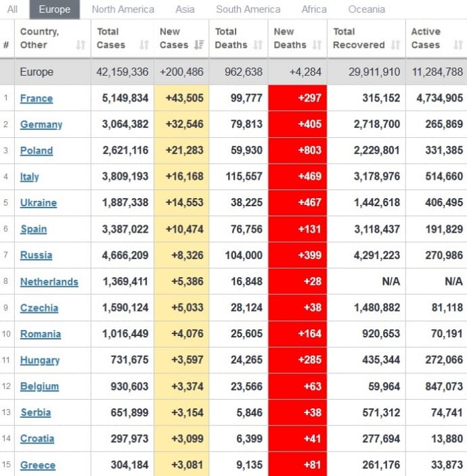Image resolution: width=467 pixels, height=476 pixels.
Task: Open the Greece country link
Action: (38, 465)
